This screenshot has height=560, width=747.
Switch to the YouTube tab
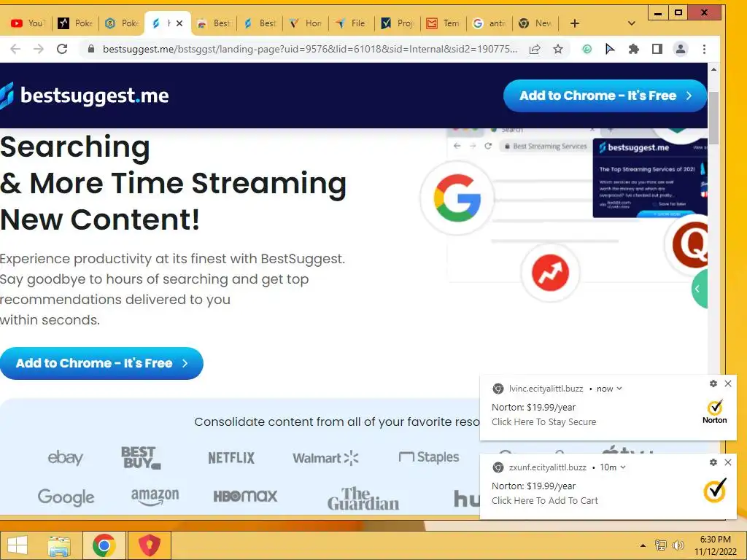28,23
